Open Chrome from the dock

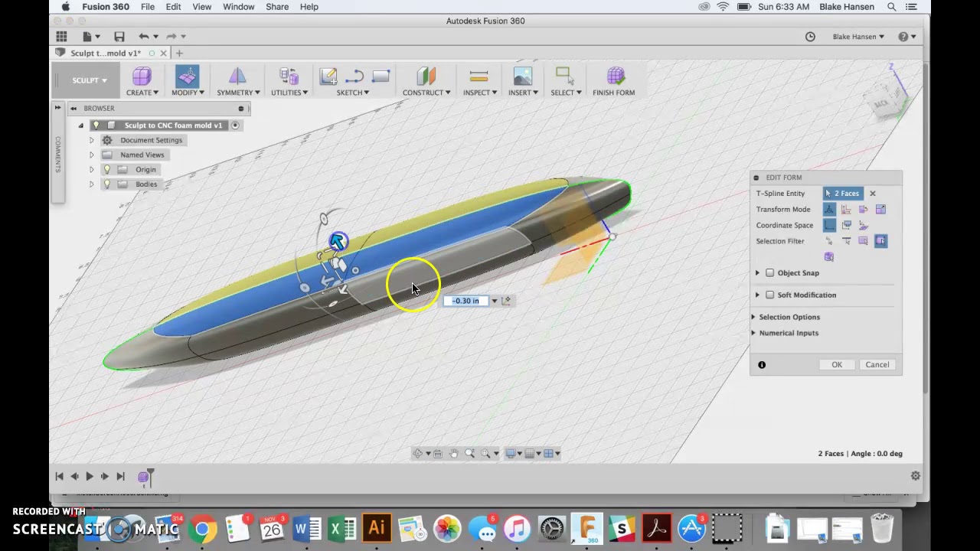202,528
